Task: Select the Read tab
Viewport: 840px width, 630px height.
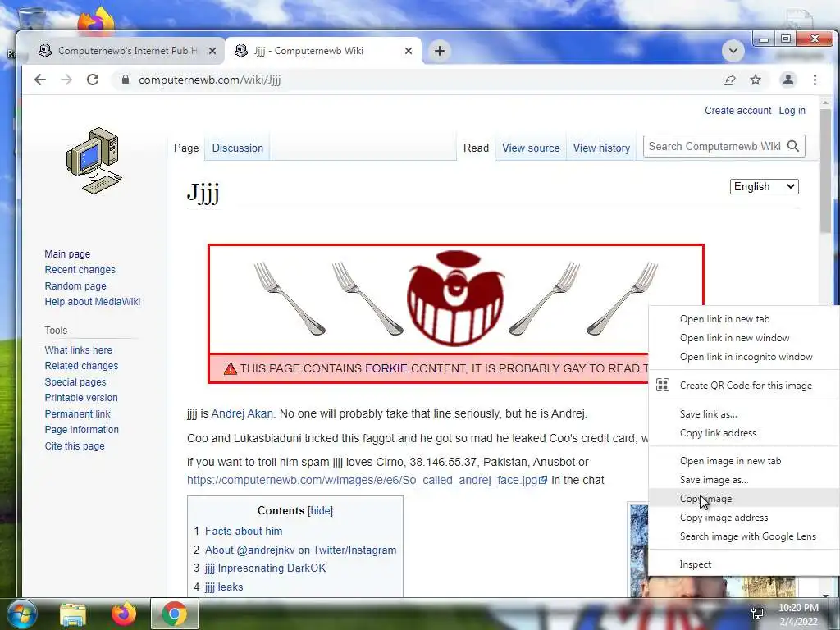Action: (x=476, y=148)
